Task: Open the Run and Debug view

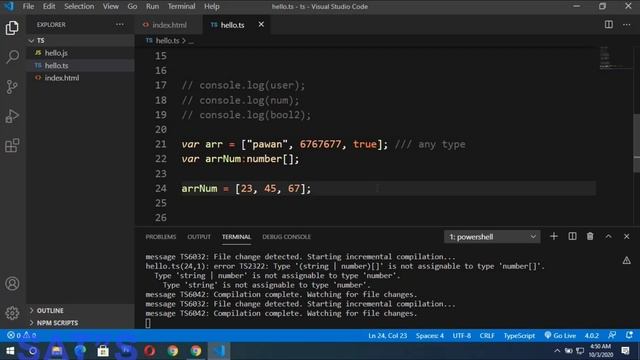Action: click(12, 116)
